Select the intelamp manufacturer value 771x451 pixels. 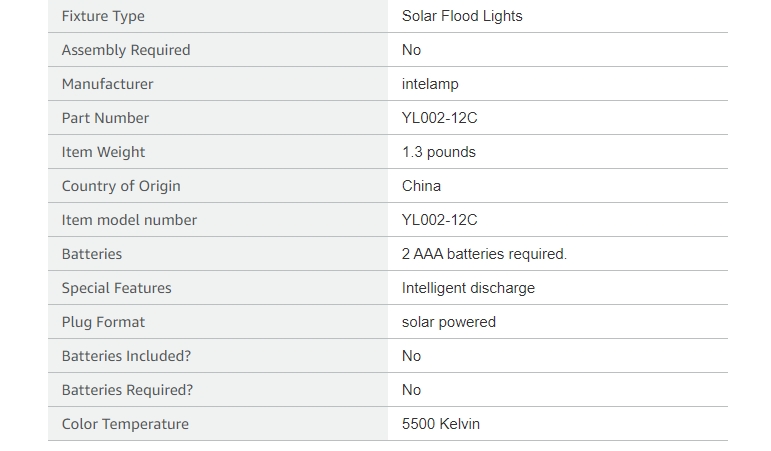point(430,84)
